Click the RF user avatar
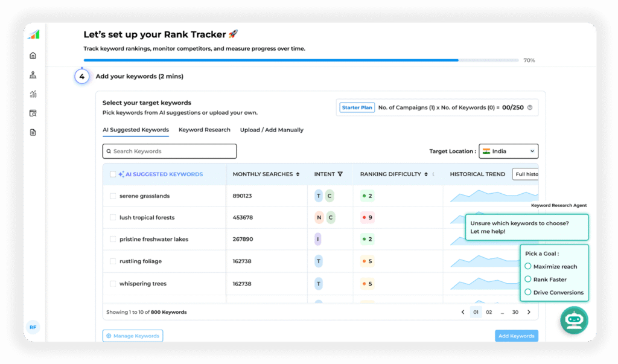 (33, 327)
